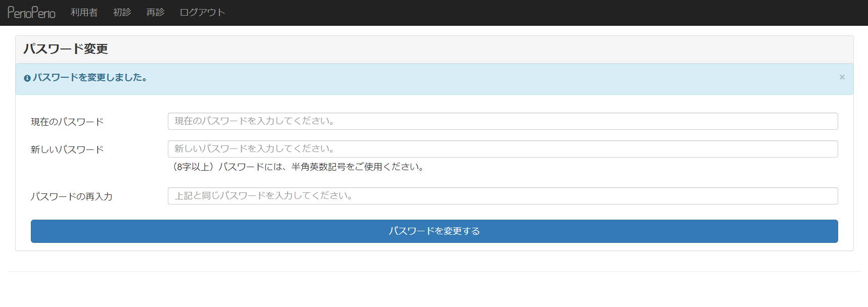The height and width of the screenshot is (307, 868).
Task: Click the パスワード変更 panel heading
Action: click(x=66, y=49)
